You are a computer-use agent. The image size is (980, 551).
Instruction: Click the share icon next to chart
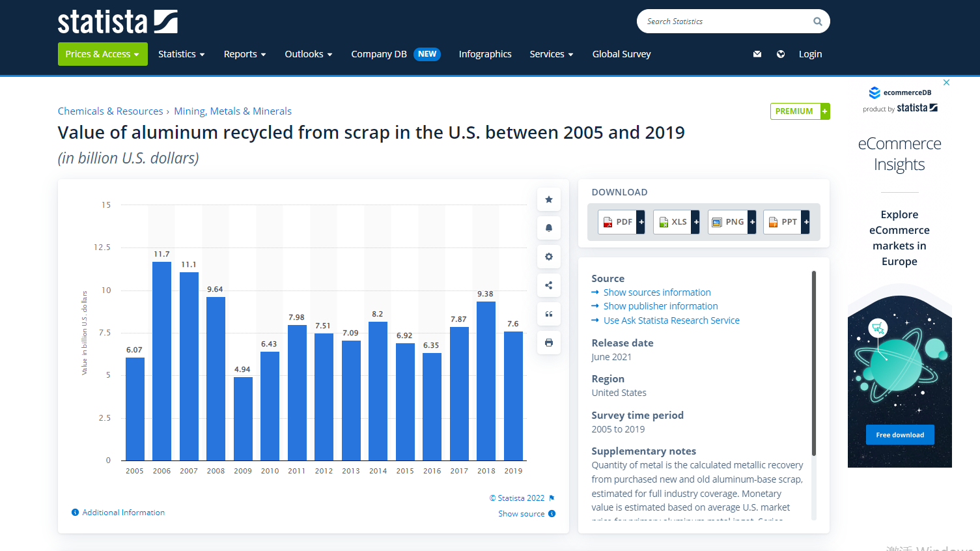click(549, 285)
